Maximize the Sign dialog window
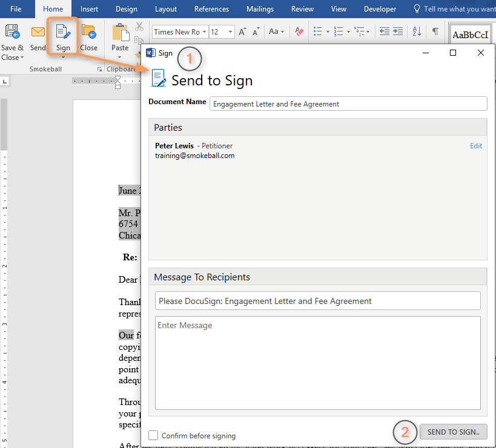496x448 pixels. click(452, 53)
